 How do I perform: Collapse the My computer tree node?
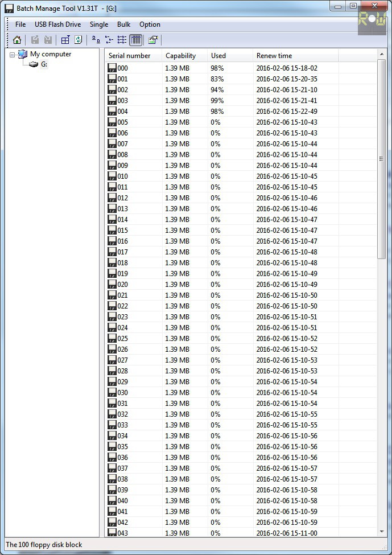click(x=13, y=55)
